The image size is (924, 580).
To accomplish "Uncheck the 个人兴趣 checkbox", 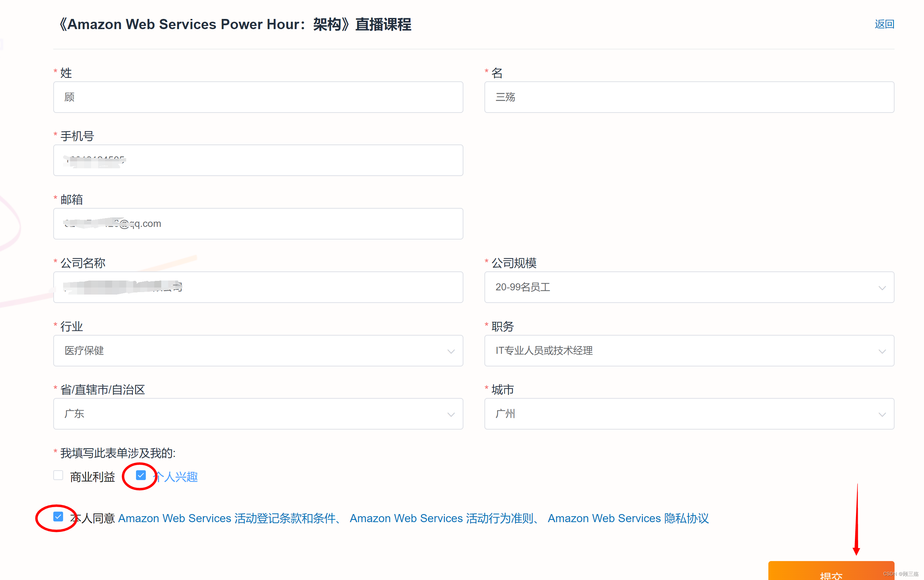I will click(141, 475).
